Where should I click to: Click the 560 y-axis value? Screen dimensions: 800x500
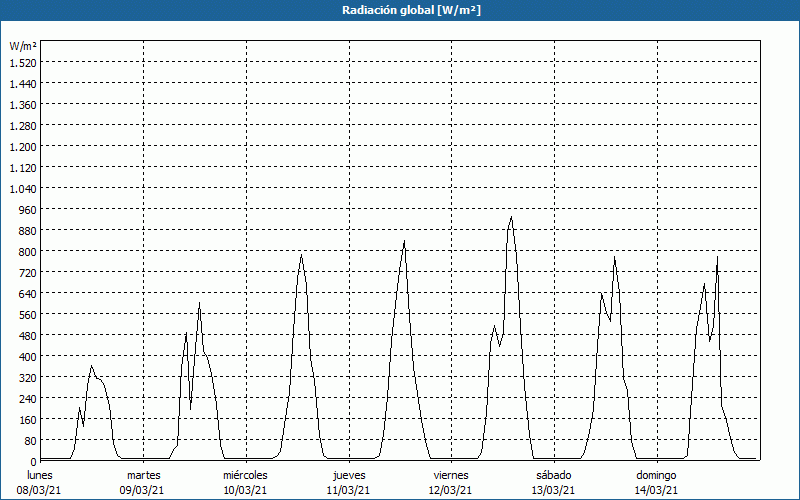(28, 315)
